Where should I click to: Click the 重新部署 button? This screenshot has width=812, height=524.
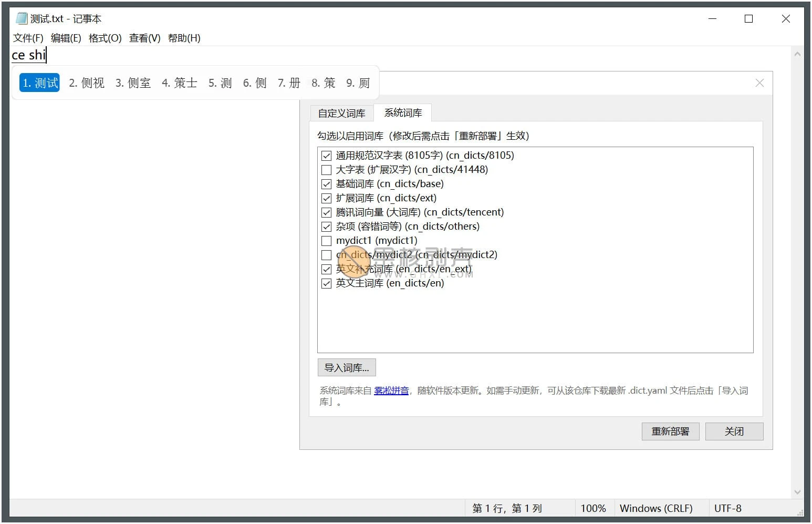[x=670, y=431]
